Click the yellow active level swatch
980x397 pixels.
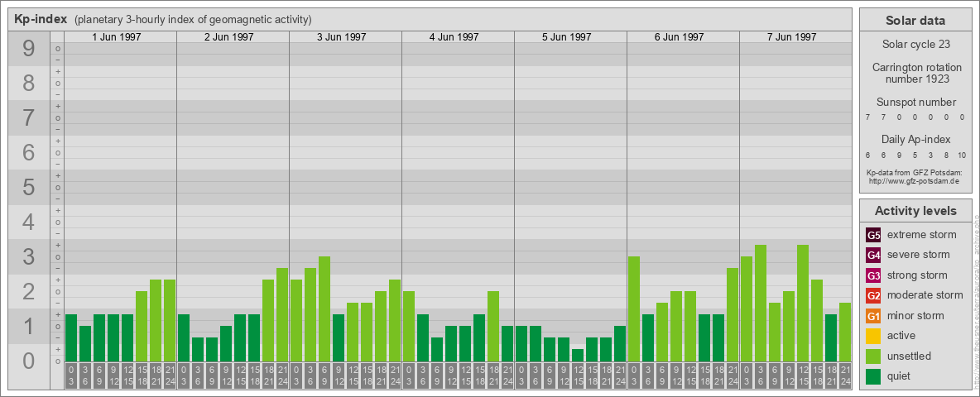click(x=873, y=336)
